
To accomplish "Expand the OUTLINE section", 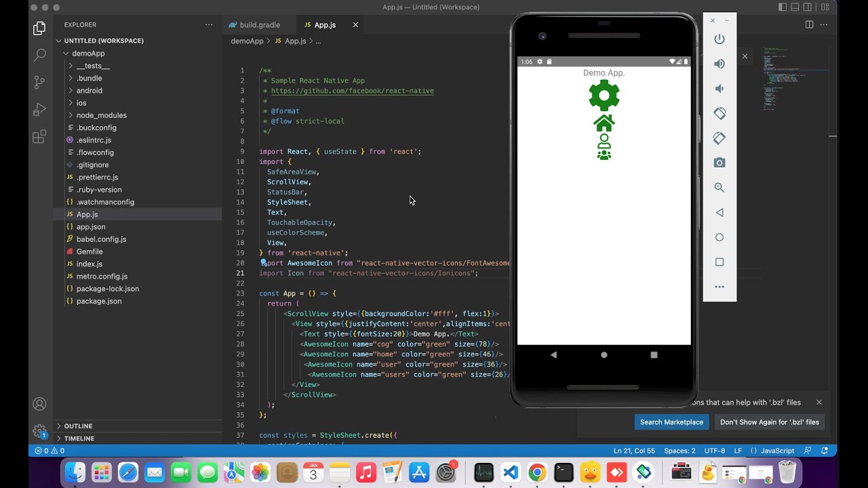I will (x=78, y=426).
